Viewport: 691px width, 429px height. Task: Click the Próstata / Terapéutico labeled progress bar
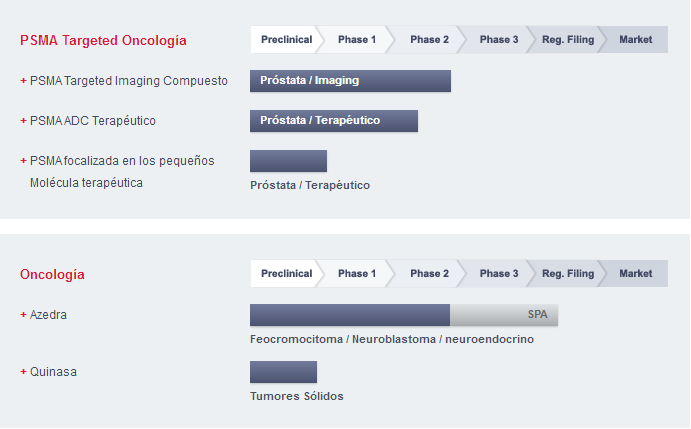334,121
